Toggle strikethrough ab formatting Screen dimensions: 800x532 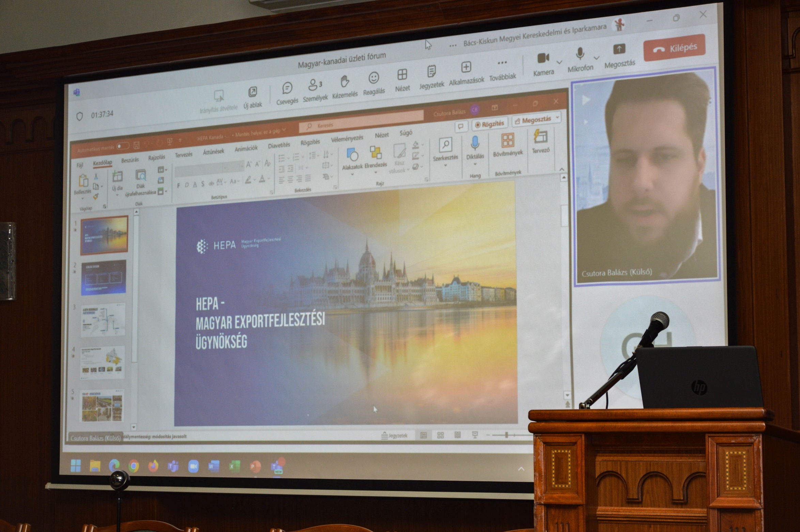point(211,183)
